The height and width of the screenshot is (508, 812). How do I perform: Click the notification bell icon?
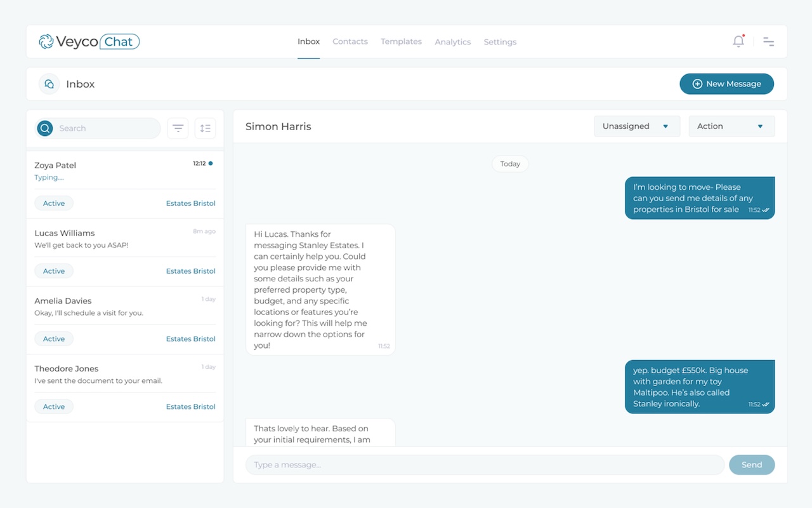(x=738, y=42)
